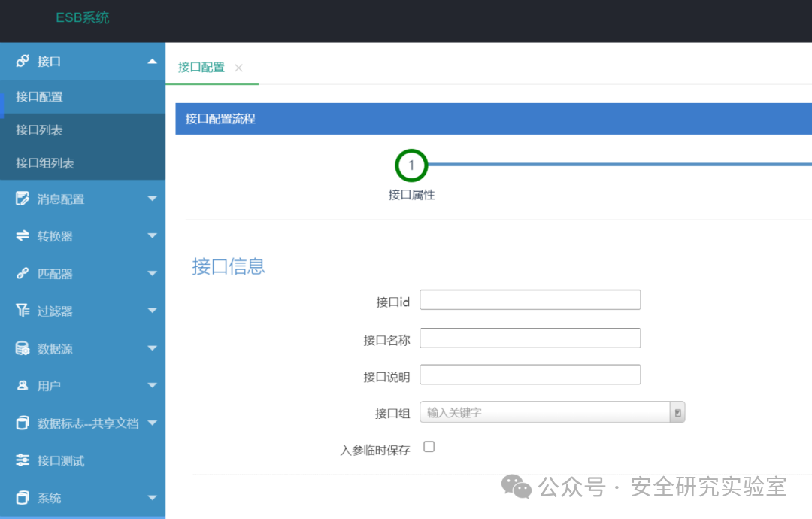Click the link icon beside 接口 menu

click(23, 61)
